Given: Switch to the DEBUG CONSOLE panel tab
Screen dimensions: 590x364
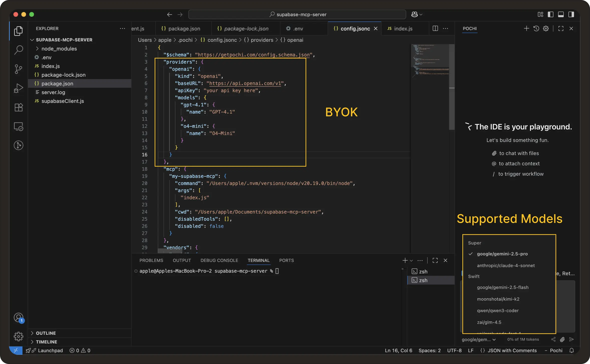Looking at the screenshot, I should click(219, 260).
